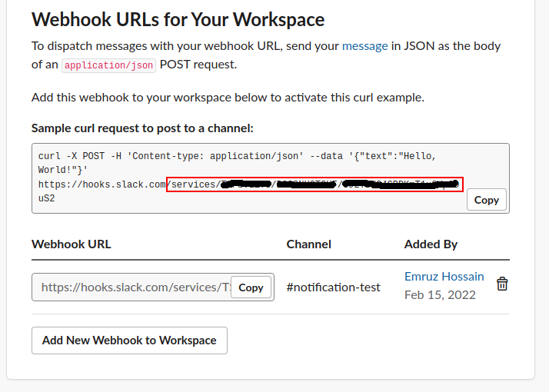Click the 'Add this webhook to your workspace' paragraph

tap(228, 98)
